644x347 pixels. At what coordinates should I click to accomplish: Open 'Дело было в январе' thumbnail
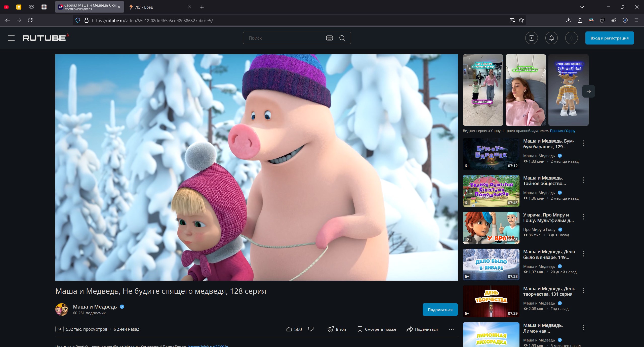(491, 265)
